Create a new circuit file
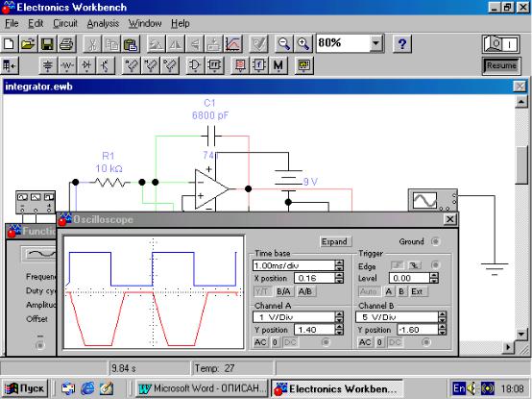 click(x=10, y=44)
